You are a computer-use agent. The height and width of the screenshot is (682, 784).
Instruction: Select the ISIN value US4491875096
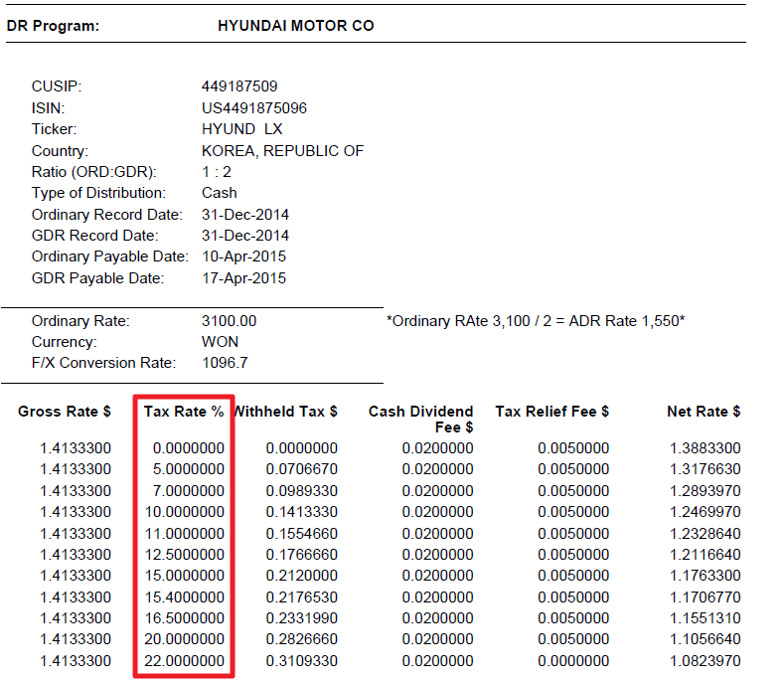click(x=254, y=108)
